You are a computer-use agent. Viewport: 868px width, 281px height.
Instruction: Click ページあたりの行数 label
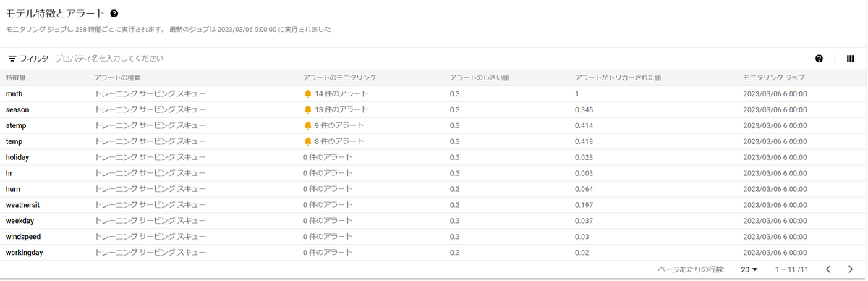click(691, 269)
